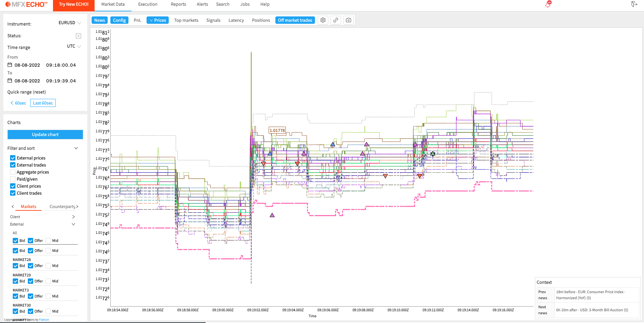Click the 1.01778 price tooltip label
This screenshot has height=323, width=644.
pyautogui.click(x=277, y=131)
